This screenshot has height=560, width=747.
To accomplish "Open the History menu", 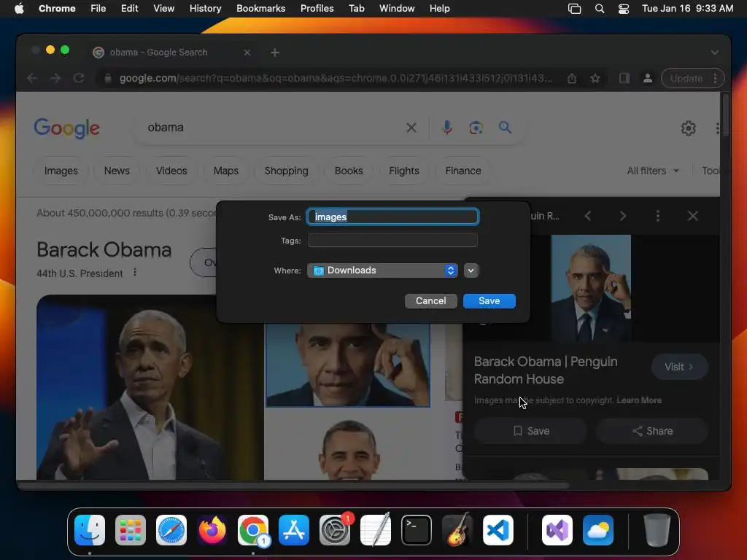I will (x=205, y=8).
